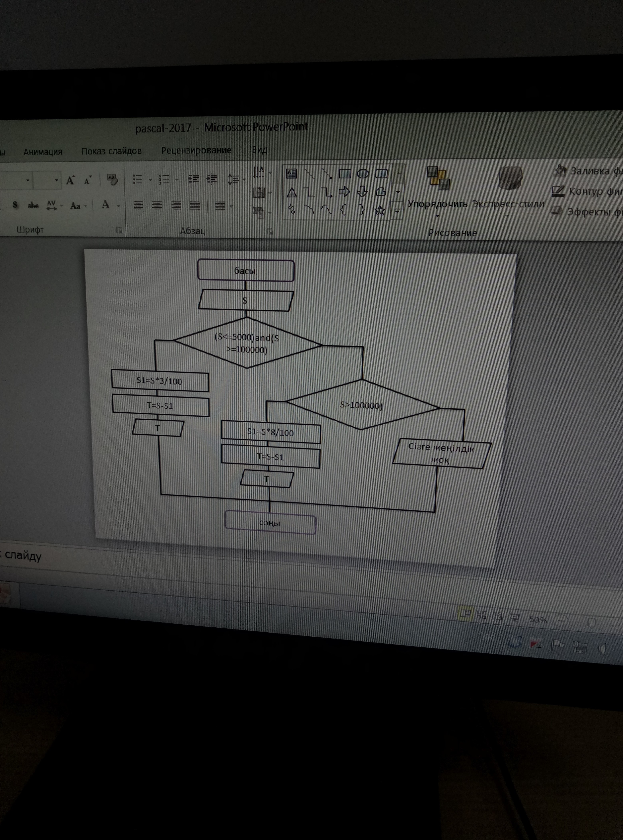623x840 pixels.
Task: Toggle center text alignment
Action: tap(157, 205)
